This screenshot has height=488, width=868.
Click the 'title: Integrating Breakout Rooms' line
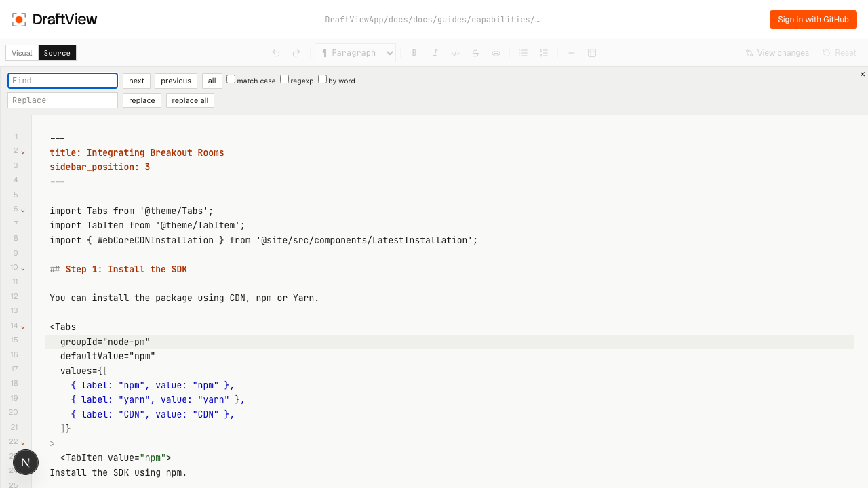tap(136, 152)
